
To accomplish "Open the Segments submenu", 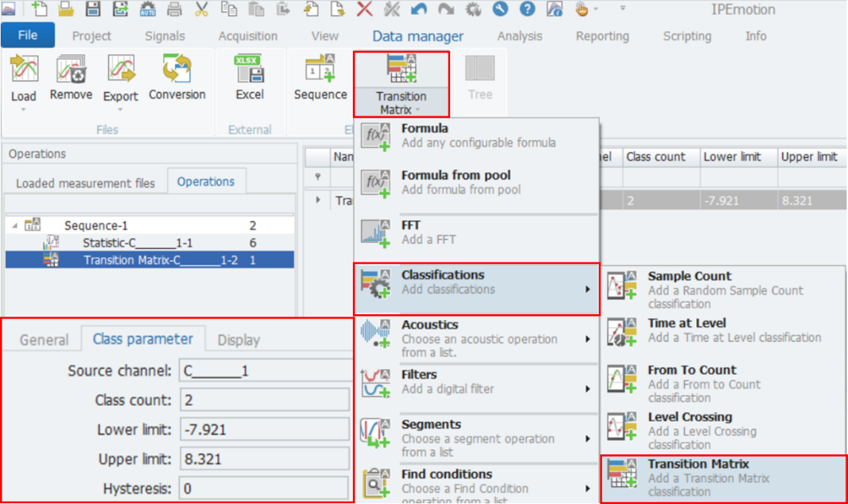I will pyautogui.click(x=477, y=438).
